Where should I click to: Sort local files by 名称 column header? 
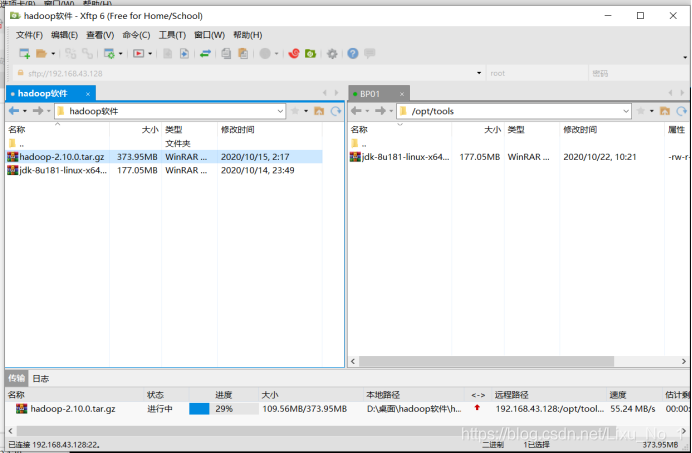tap(57, 129)
